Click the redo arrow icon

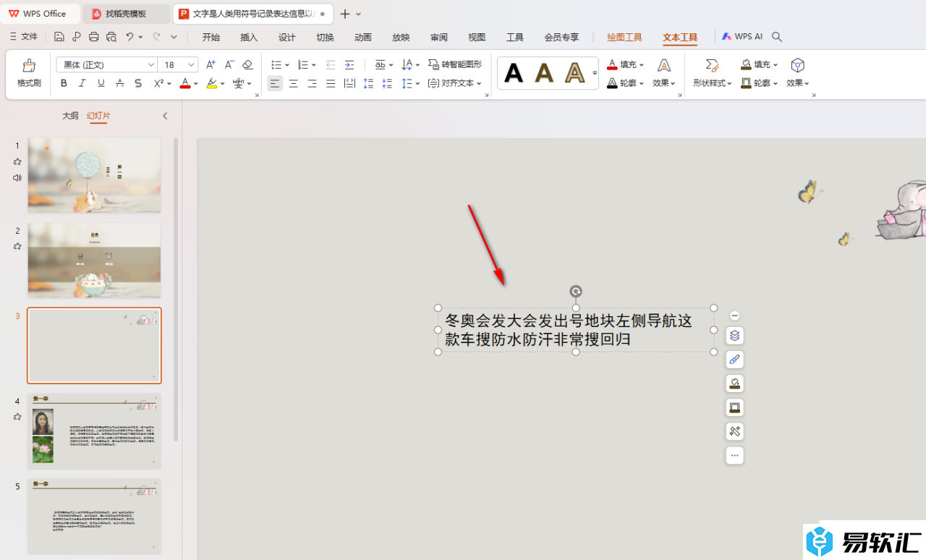pos(157,36)
